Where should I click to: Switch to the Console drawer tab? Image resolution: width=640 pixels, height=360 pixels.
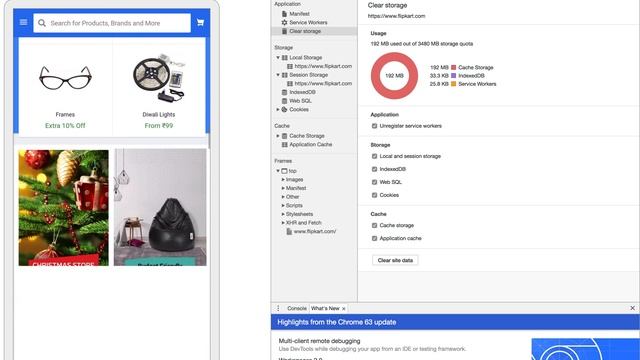tap(297, 308)
